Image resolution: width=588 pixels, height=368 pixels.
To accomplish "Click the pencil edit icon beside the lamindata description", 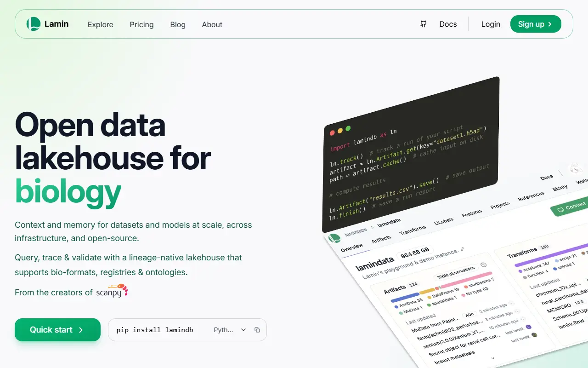I will pyautogui.click(x=463, y=249).
